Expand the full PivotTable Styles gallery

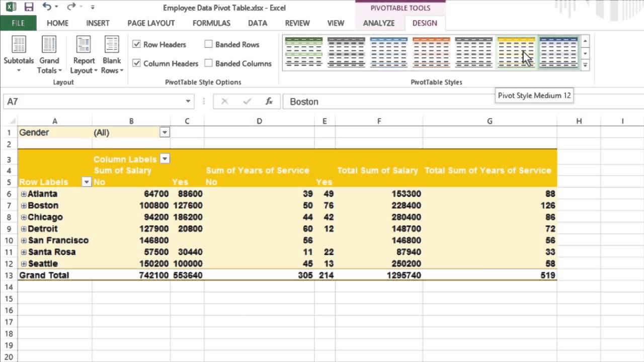(585, 64)
